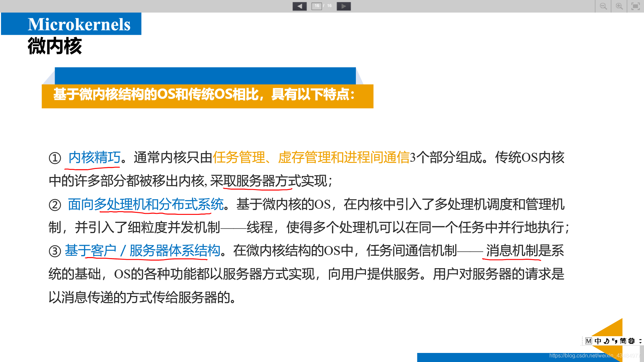Click the blue text '面向多处理机和分布式系统'
Viewport: 644px width, 362px height.
[x=146, y=204]
